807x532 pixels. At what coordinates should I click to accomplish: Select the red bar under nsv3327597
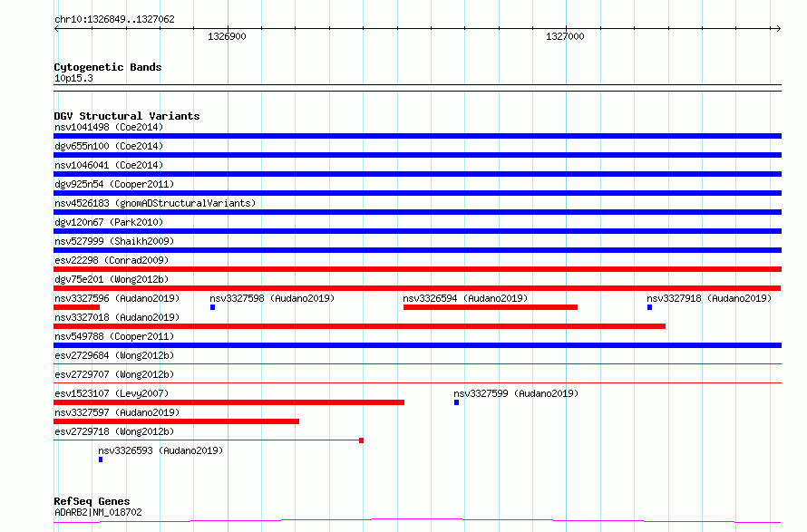click(176, 421)
